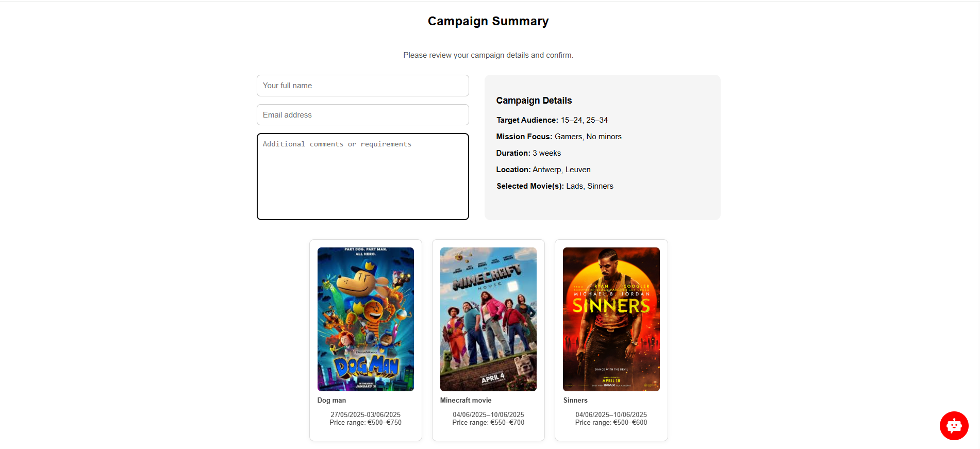Click Sinners card's 04/06/2025–10/06/2025 dates
The height and width of the screenshot is (449, 980).
pyautogui.click(x=611, y=414)
